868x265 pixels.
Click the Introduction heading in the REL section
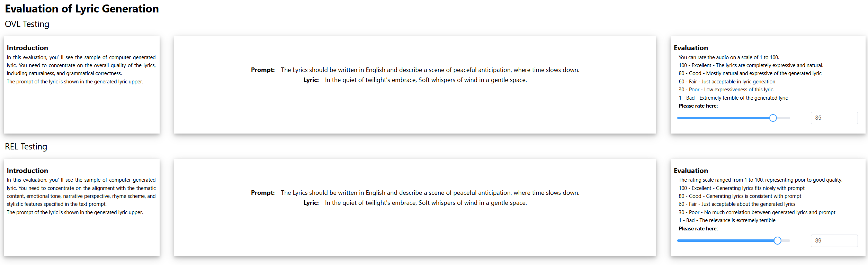pos(27,171)
